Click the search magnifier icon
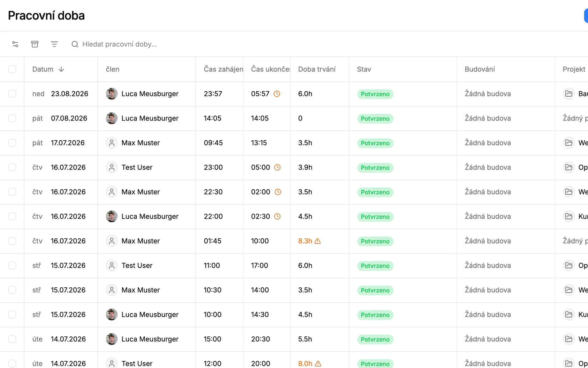This screenshot has height=368, width=588. coord(75,44)
